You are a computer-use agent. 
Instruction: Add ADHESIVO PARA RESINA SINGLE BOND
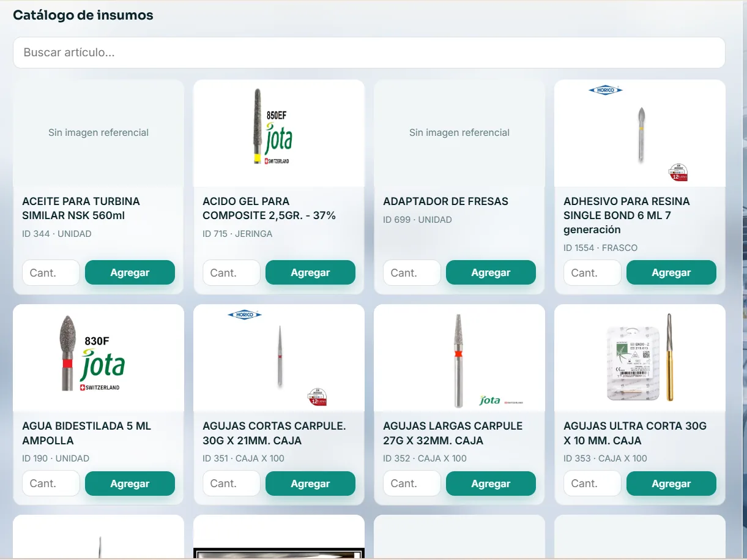671,272
